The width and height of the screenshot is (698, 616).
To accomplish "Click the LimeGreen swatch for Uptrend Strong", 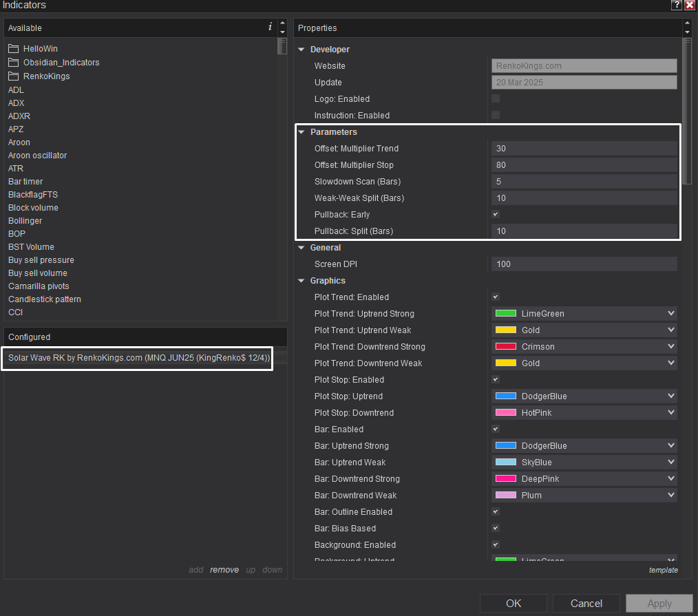I will [x=506, y=313].
